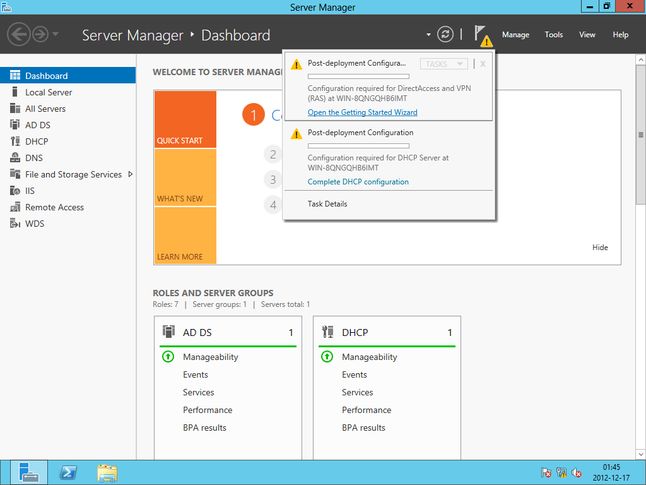Viewport: 646px width, 485px height.
Task: Click scrollbar down arrow
Action: tap(641, 454)
